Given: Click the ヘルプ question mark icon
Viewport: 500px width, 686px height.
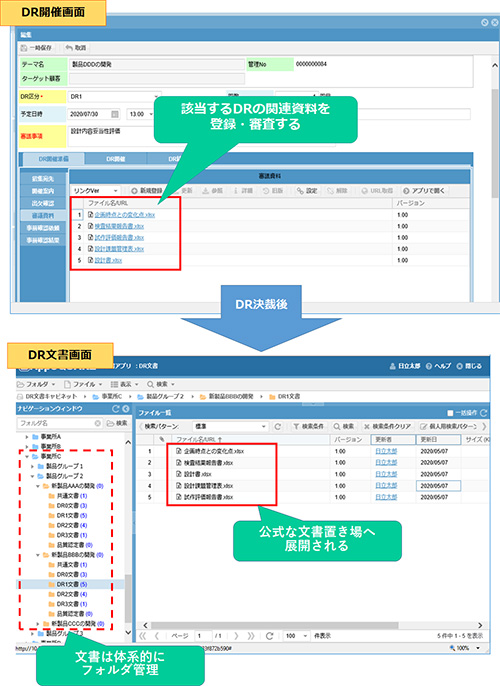Looking at the screenshot, I should (x=429, y=366).
